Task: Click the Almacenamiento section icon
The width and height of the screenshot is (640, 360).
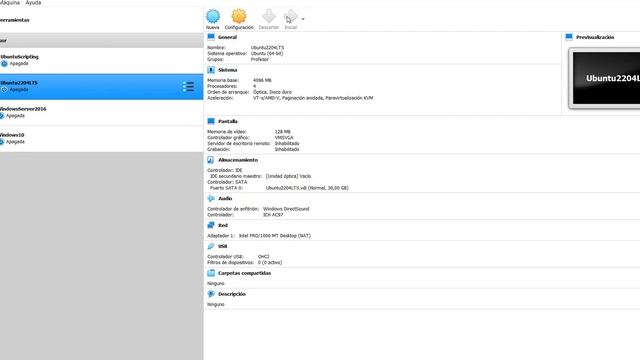Action: (211, 160)
